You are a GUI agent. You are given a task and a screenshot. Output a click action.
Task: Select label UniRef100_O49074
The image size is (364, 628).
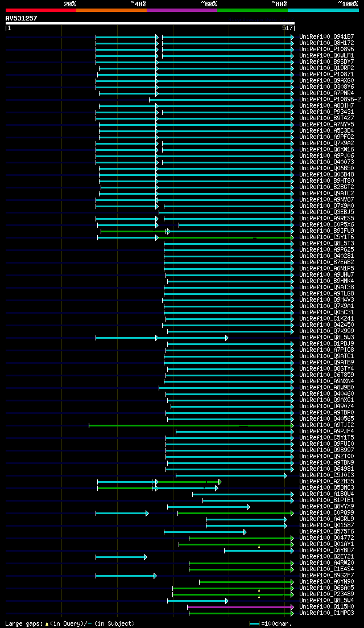(x=327, y=407)
